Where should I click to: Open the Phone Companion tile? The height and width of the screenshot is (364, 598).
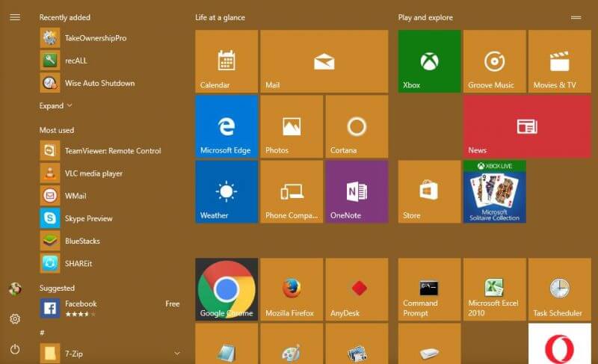click(x=292, y=192)
